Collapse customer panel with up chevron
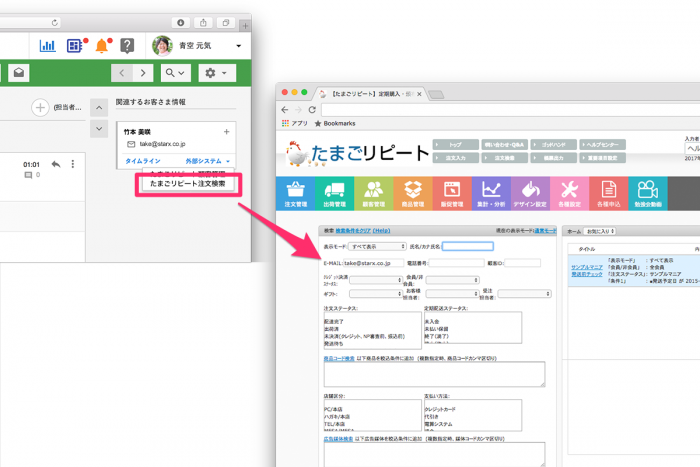Viewport: 700px width, 467px height. point(99,108)
